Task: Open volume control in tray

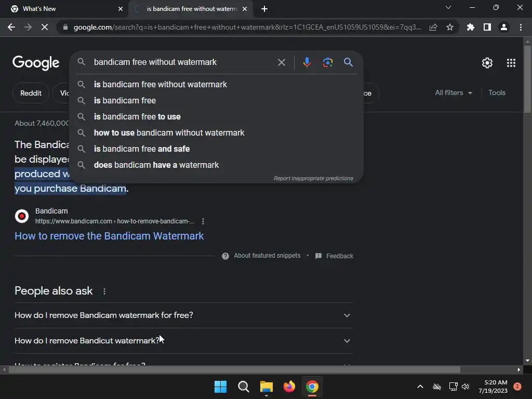Action: point(465,387)
